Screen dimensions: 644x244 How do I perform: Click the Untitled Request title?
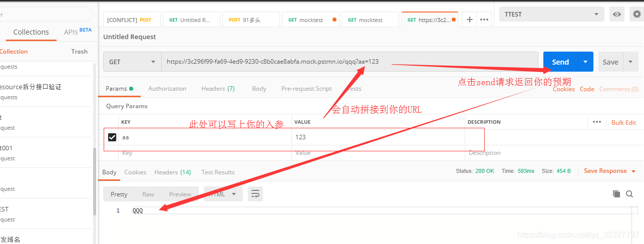(129, 37)
